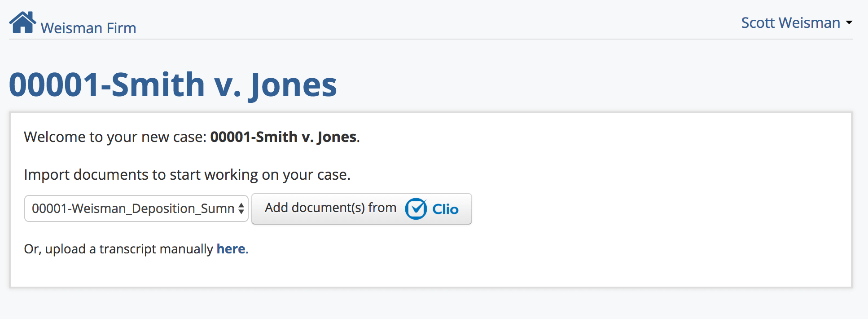The width and height of the screenshot is (868, 319).
Task: Follow the "here" manual upload link
Action: point(231,249)
